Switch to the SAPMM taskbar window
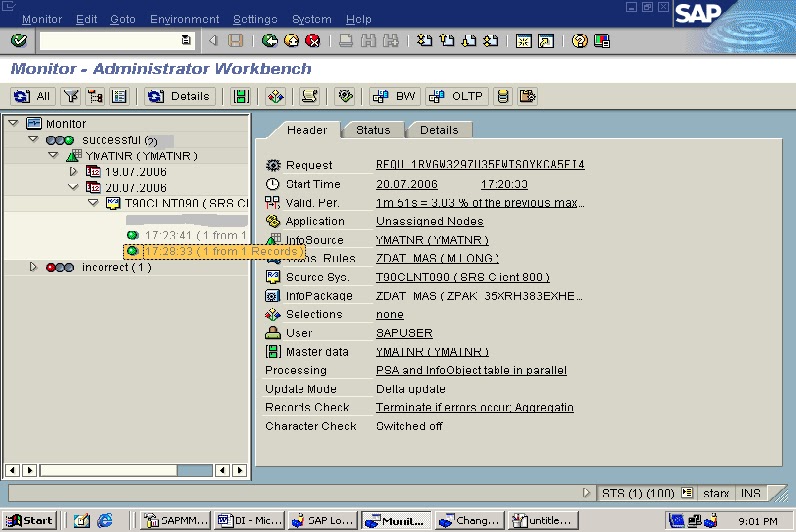The width and height of the screenshot is (796, 532). (x=175, y=520)
